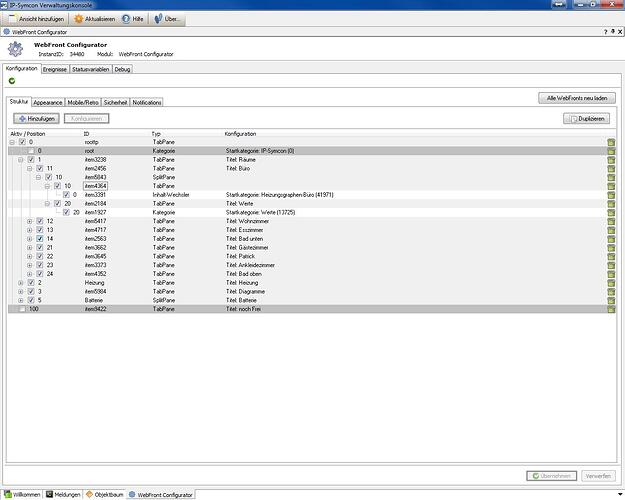Collapse the item3238 Räume node

click(x=21, y=159)
